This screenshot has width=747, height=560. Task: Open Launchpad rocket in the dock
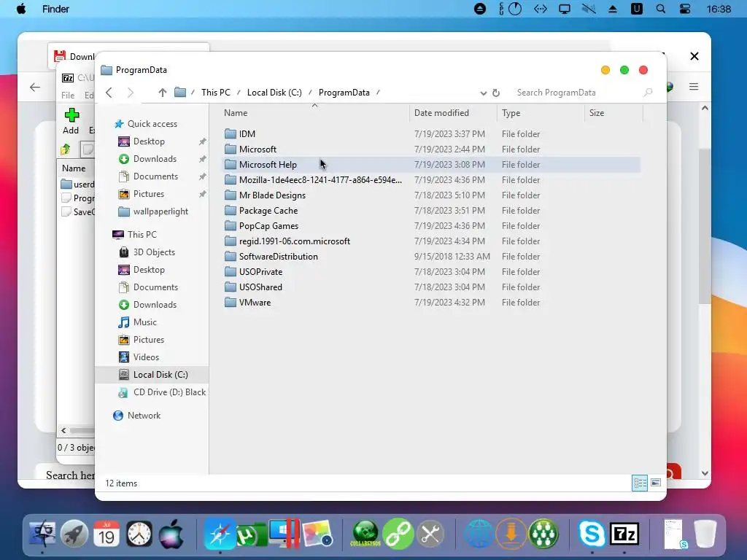tap(74, 534)
